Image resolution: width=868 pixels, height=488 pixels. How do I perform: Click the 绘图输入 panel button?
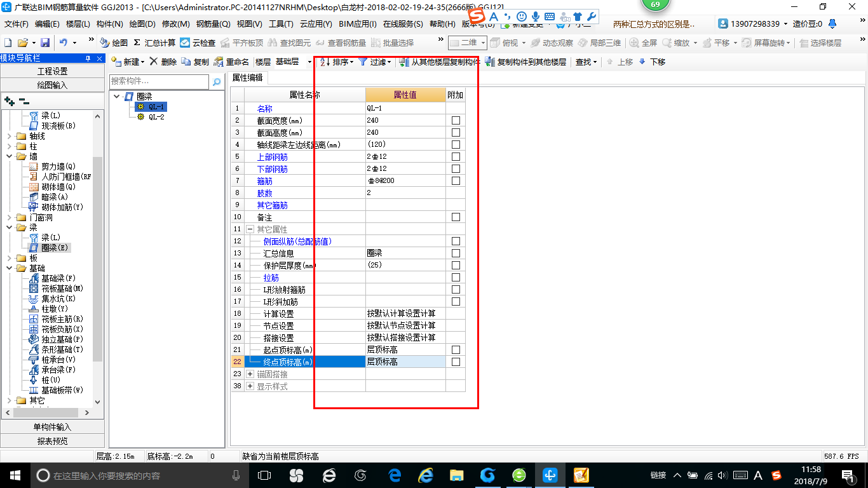click(x=52, y=85)
